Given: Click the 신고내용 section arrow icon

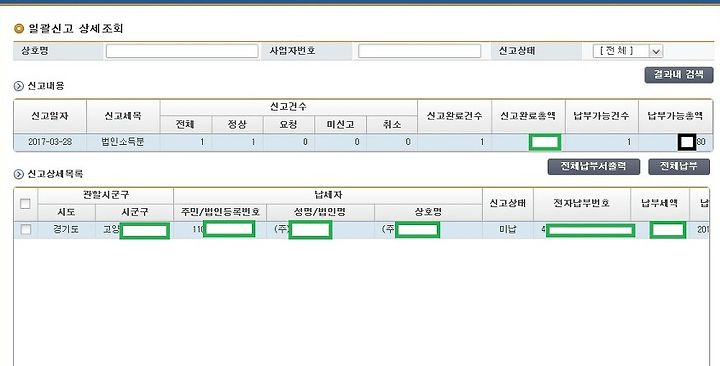Looking at the screenshot, I should [x=19, y=86].
